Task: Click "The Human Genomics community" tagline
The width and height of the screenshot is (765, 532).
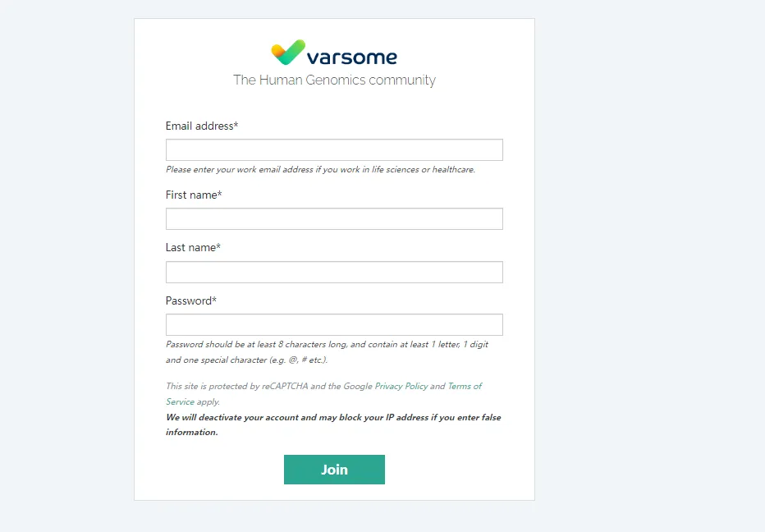Action: 334,80
